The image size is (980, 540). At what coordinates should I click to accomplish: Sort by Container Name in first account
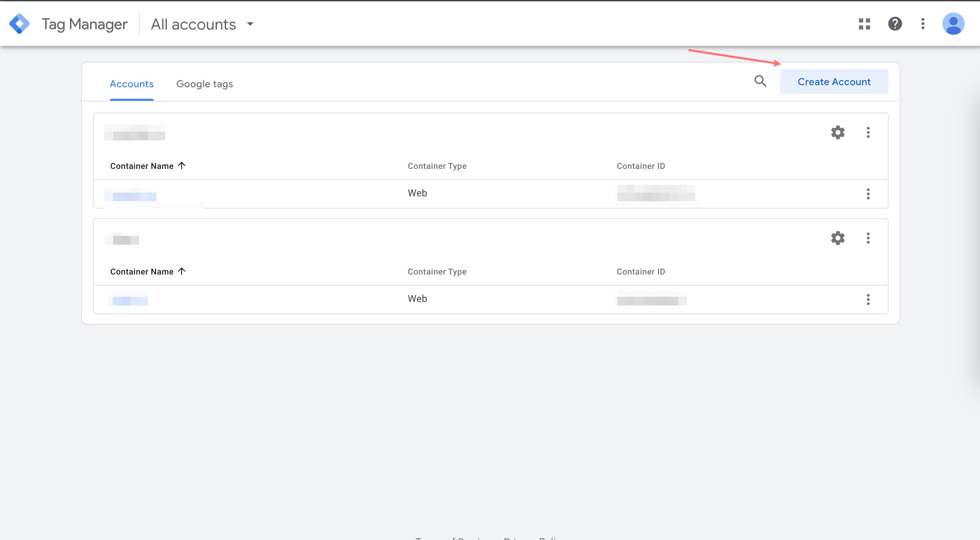147,166
